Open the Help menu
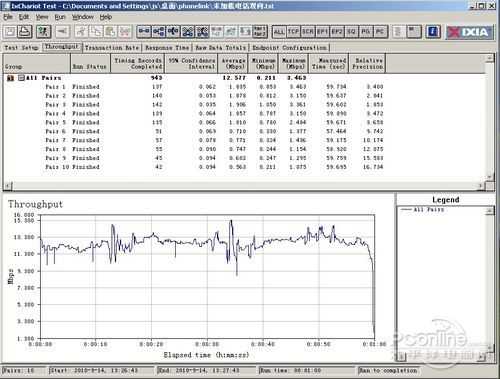 [106, 17]
